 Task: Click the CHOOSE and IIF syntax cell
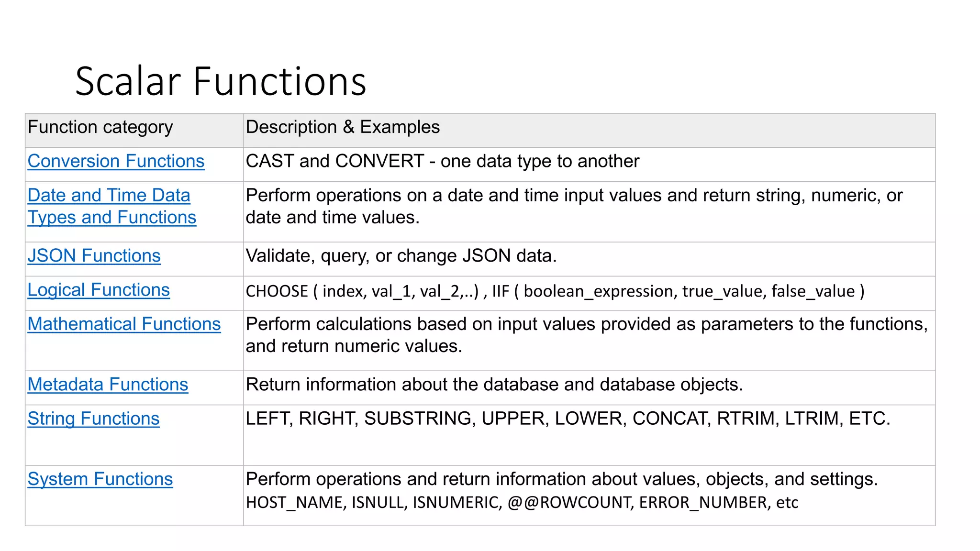pyautogui.click(x=590, y=293)
